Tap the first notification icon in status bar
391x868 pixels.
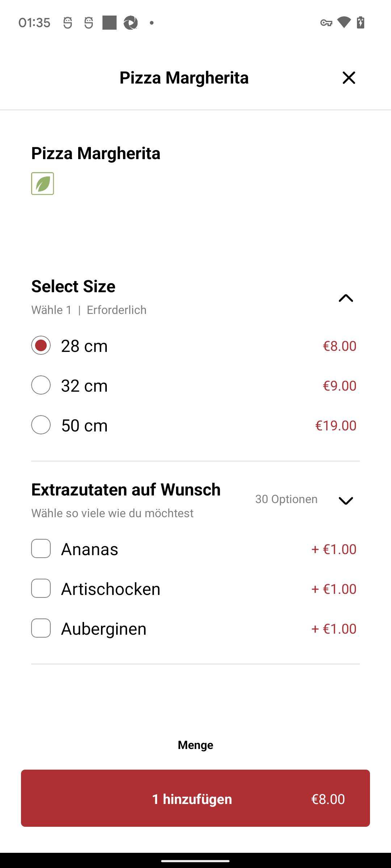(x=68, y=23)
